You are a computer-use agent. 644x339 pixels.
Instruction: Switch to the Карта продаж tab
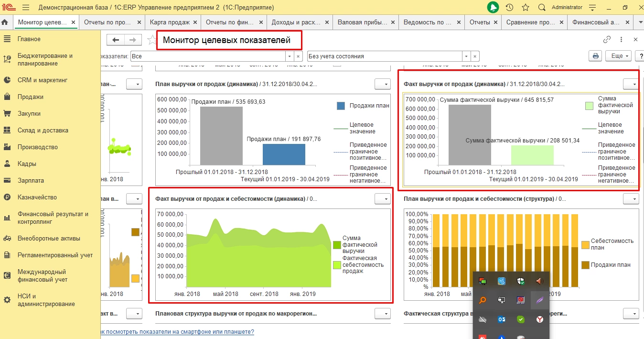[x=170, y=22]
